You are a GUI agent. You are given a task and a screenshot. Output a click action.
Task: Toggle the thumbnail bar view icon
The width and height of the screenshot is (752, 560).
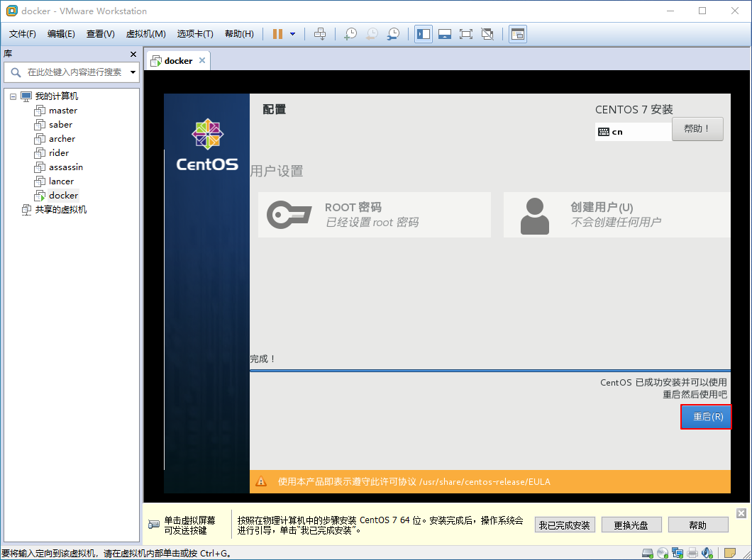(x=446, y=33)
